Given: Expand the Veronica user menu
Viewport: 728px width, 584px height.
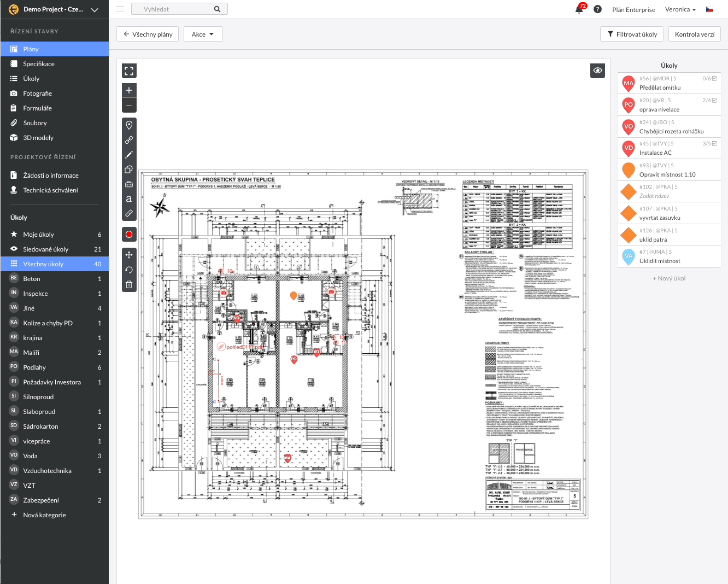Looking at the screenshot, I should click(680, 9).
